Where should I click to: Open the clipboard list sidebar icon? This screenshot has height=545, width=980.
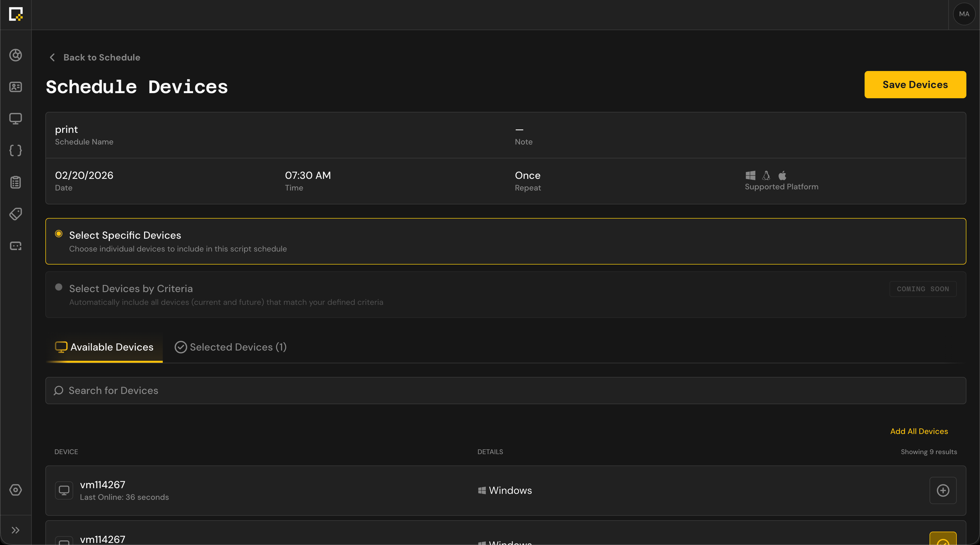(16, 182)
